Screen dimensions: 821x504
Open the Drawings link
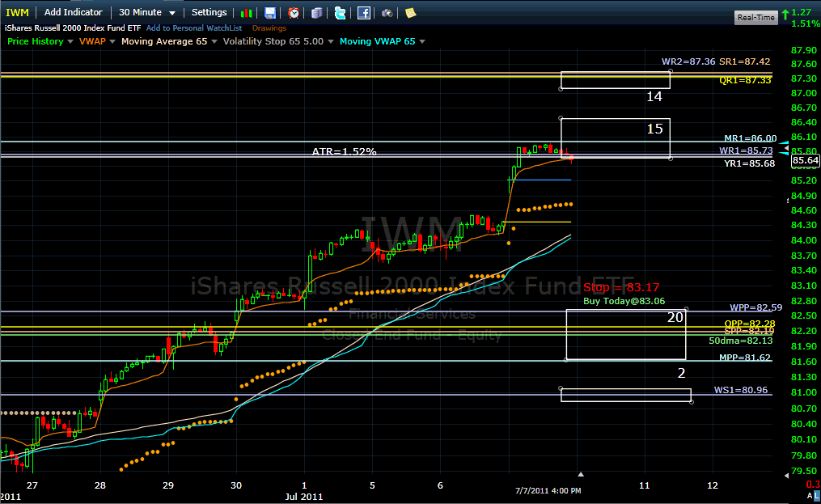point(269,28)
